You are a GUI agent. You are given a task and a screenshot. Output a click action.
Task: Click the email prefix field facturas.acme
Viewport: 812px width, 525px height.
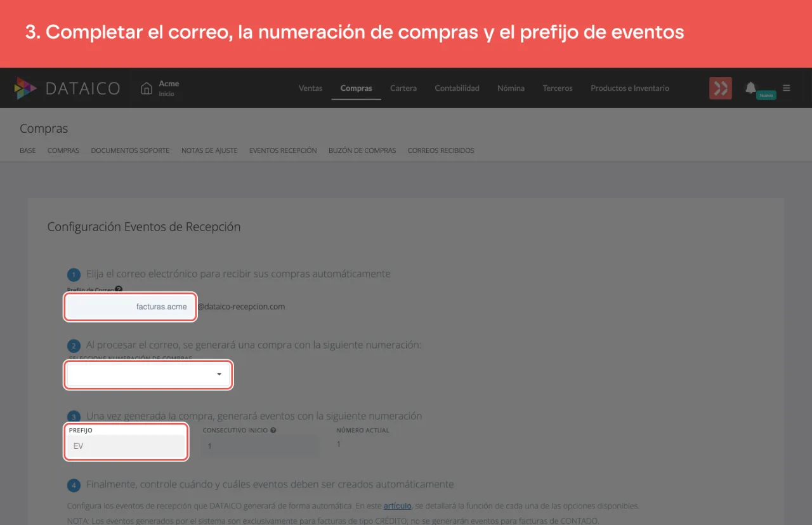point(130,307)
